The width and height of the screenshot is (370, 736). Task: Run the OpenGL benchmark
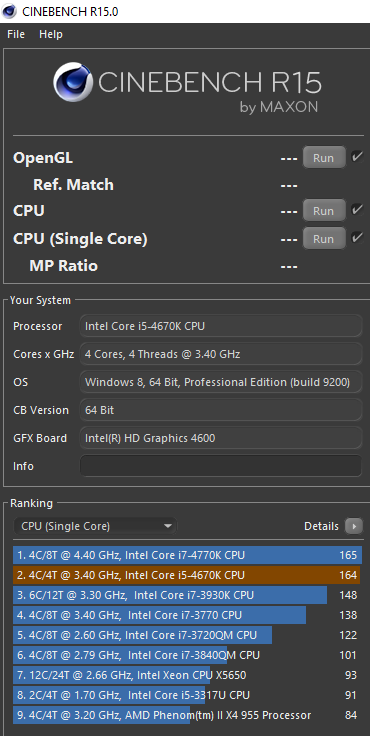tap(324, 157)
